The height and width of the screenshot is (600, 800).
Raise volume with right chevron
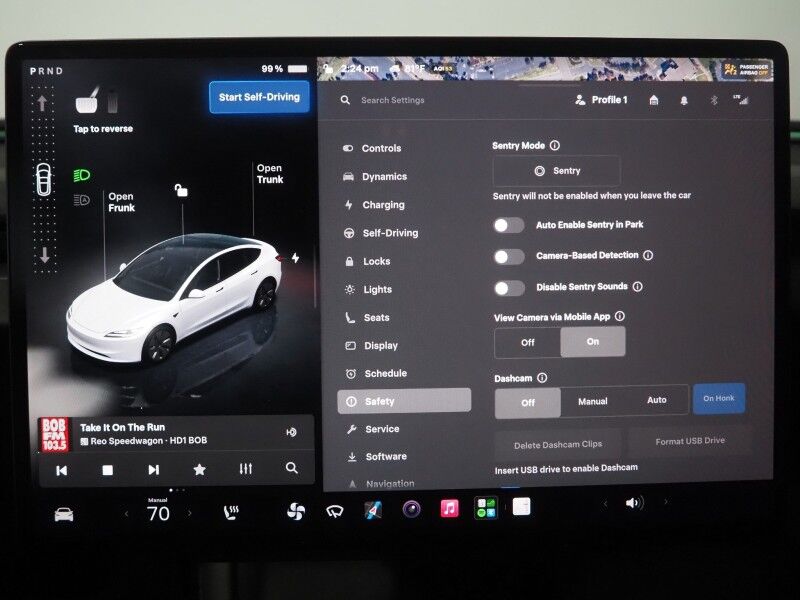pyautogui.click(x=665, y=502)
